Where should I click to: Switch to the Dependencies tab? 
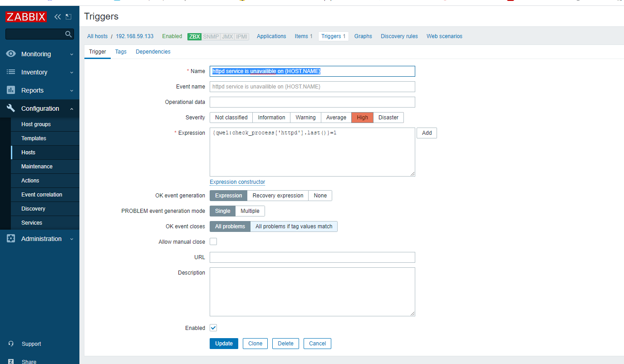coord(153,52)
